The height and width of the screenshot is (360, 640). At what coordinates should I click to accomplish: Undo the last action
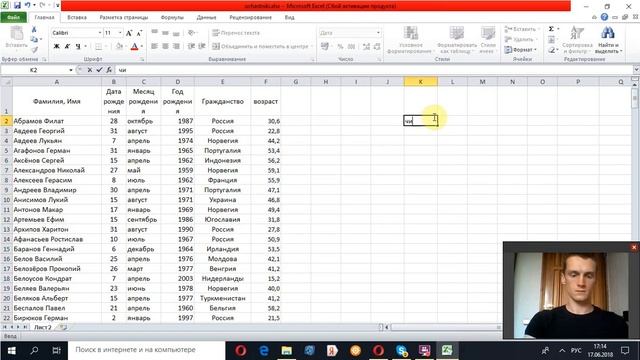(28, 6)
